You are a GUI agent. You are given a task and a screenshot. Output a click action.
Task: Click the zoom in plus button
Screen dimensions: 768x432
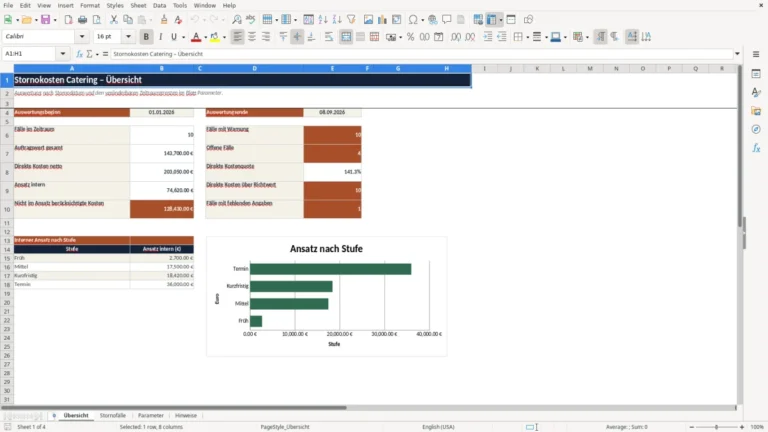click(x=742, y=427)
